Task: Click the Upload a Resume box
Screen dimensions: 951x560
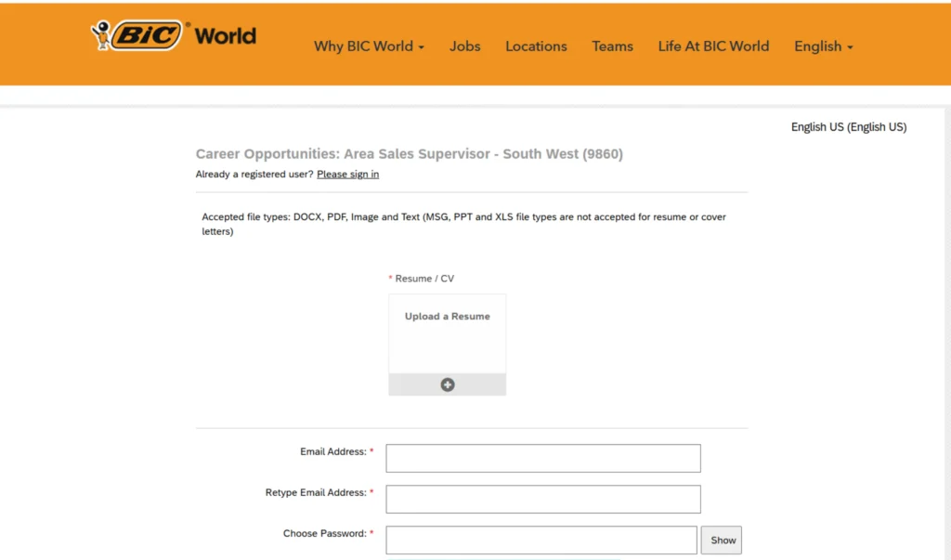Action: point(448,345)
